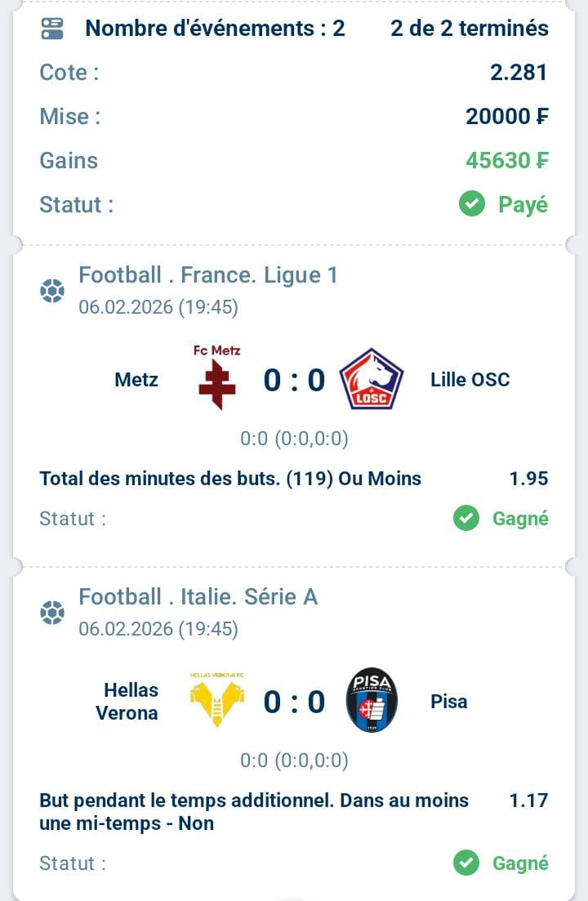588x901 pixels.
Task: Click the Gagné check icon for Verona match
Action: tap(466, 863)
